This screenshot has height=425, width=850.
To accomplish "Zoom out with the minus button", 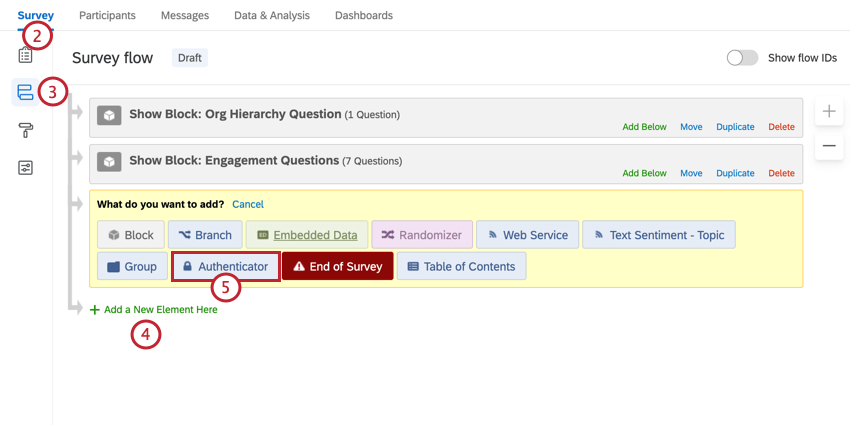I will point(829,146).
